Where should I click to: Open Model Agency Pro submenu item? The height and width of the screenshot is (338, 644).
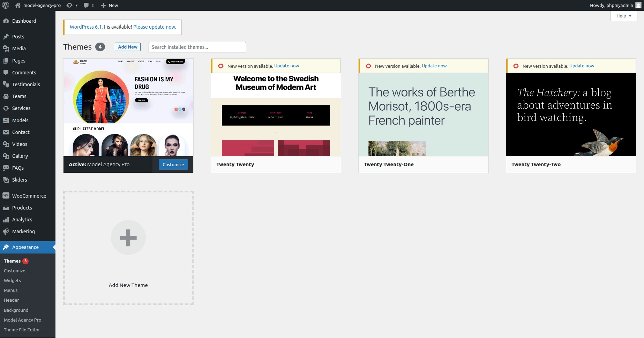tap(22, 320)
